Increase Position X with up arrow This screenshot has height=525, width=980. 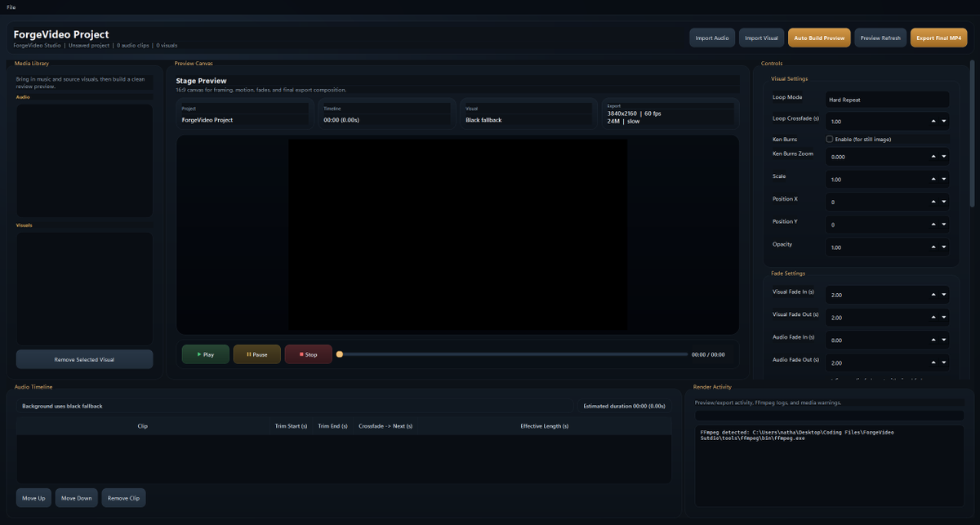[x=933, y=202]
